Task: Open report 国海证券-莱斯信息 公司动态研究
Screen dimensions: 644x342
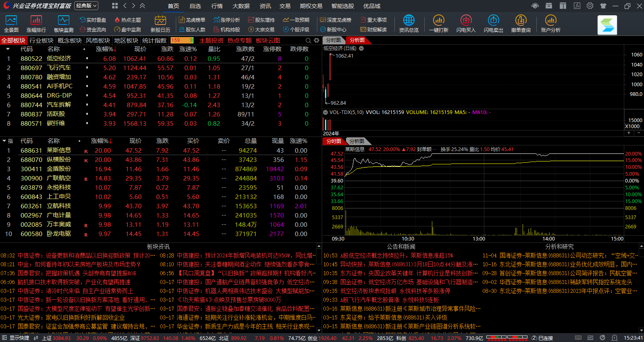Action: (569, 255)
